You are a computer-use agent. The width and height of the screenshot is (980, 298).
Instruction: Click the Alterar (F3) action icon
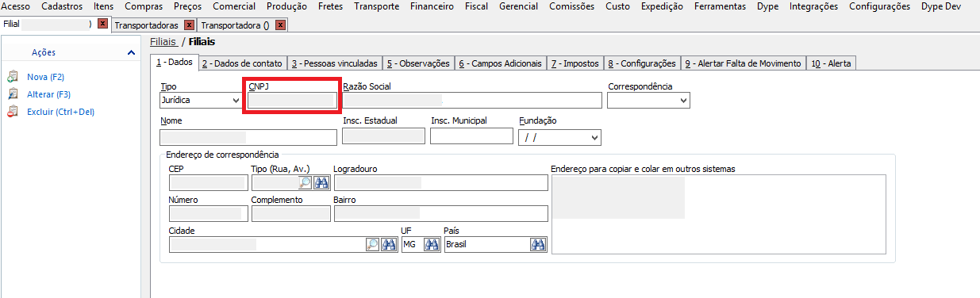tap(12, 94)
